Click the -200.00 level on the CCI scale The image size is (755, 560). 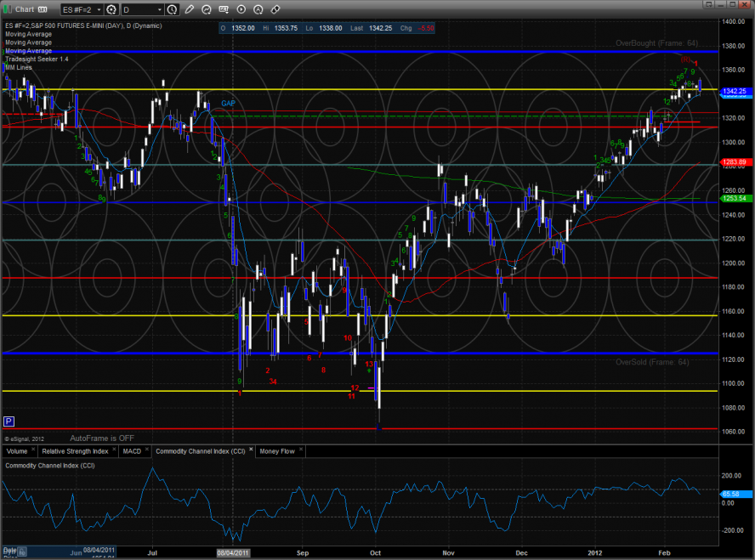tap(731, 530)
